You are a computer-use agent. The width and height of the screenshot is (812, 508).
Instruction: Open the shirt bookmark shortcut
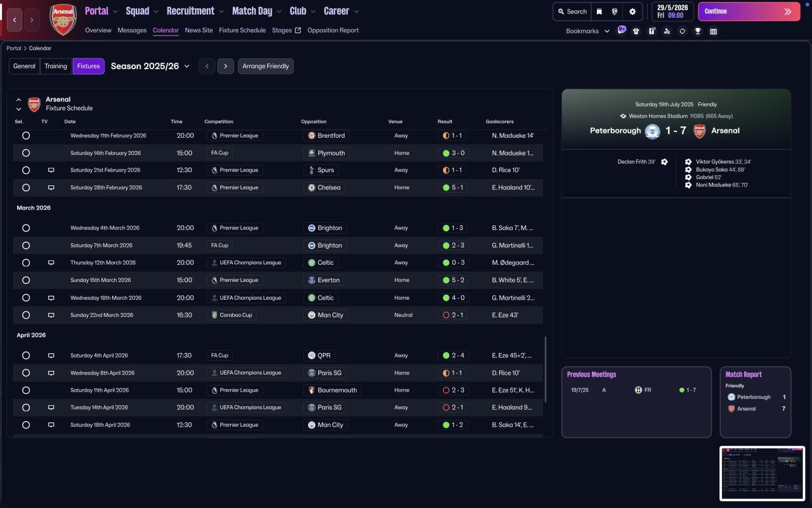click(636, 31)
